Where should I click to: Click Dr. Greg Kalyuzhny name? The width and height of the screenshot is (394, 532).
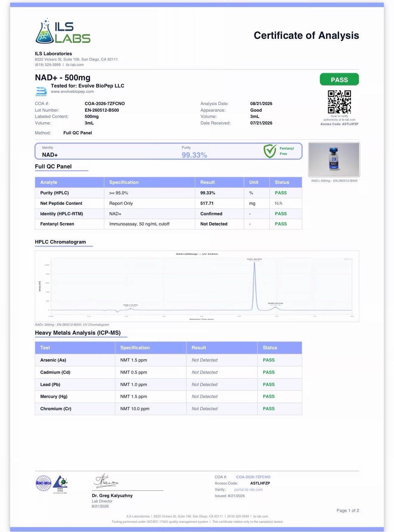point(112,496)
